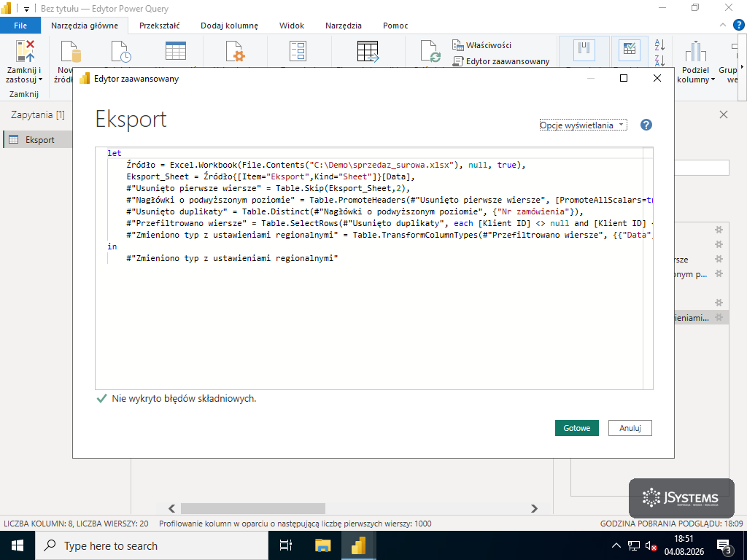Open the Opcje wyświetlania dropdown
Viewport: 747px width, 560px height.
(x=583, y=125)
